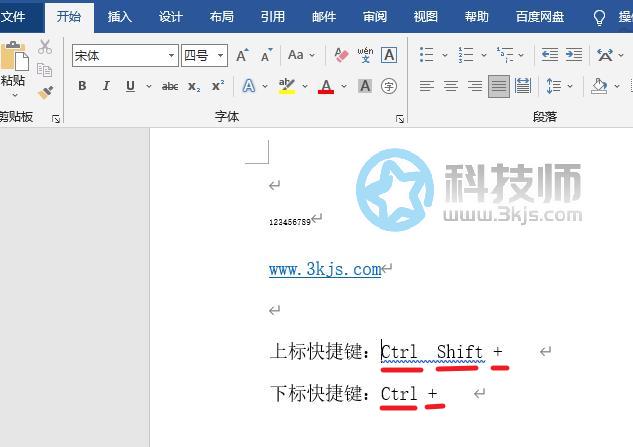633x447 pixels.
Task: Expand the multilevel list dropdown arrow
Action: coord(521,55)
